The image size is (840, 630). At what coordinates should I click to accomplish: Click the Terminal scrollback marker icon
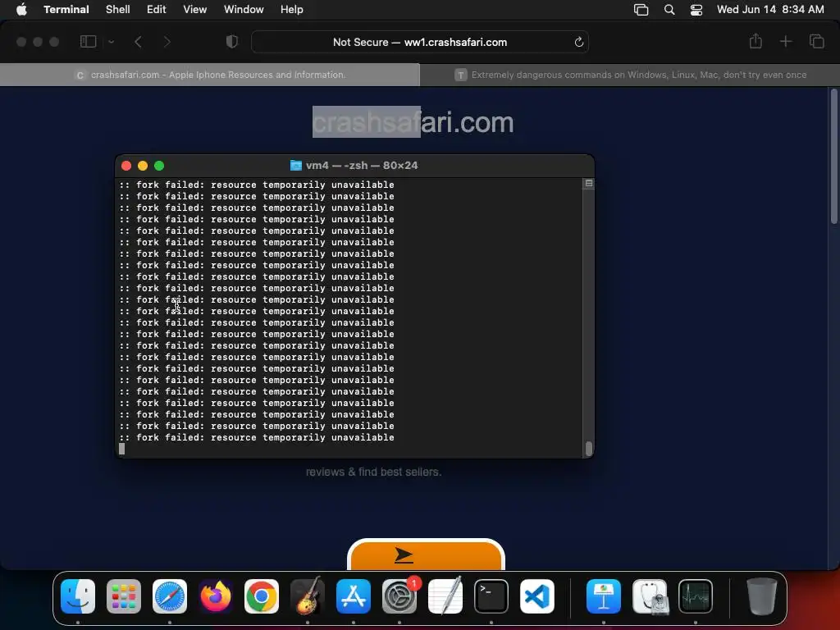[x=589, y=184]
